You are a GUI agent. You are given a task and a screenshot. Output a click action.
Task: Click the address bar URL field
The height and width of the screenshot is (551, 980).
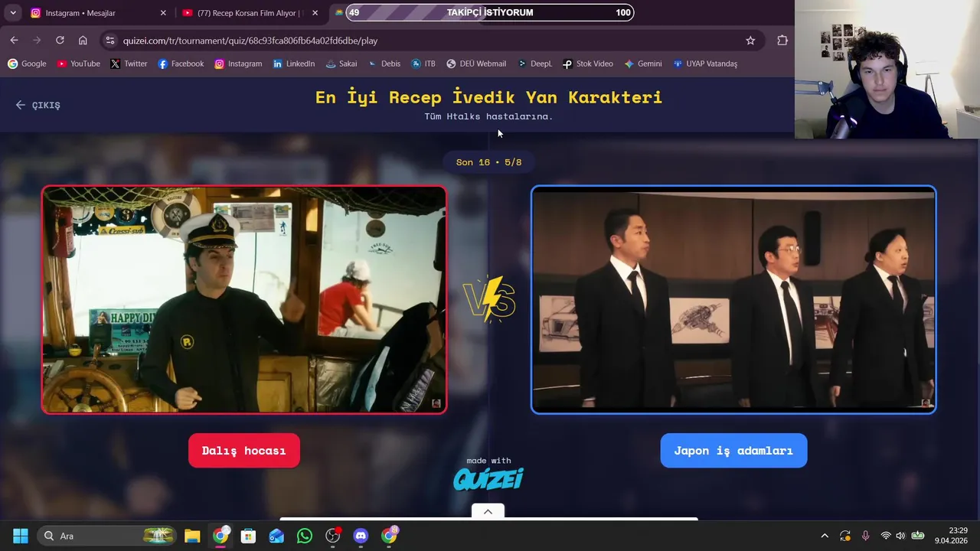tap(429, 41)
